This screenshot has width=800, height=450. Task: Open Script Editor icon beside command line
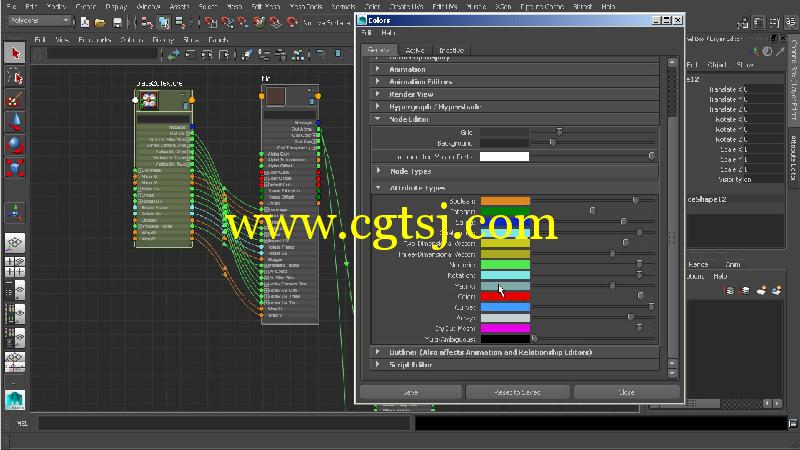(792, 423)
